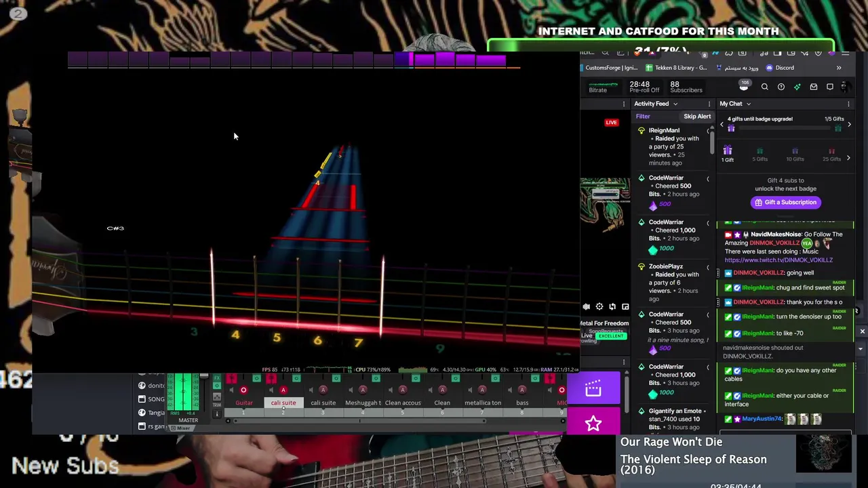Toggle record arm on cali suite track 2
The height and width of the screenshot is (488, 868).
click(283, 390)
